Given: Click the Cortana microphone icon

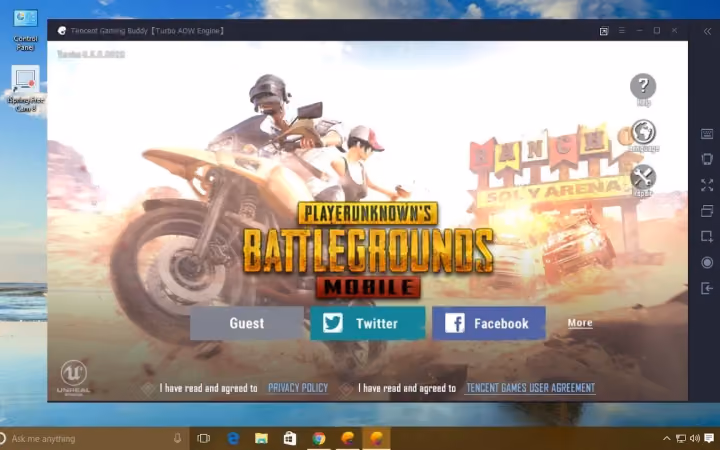Looking at the screenshot, I should pos(177,439).
